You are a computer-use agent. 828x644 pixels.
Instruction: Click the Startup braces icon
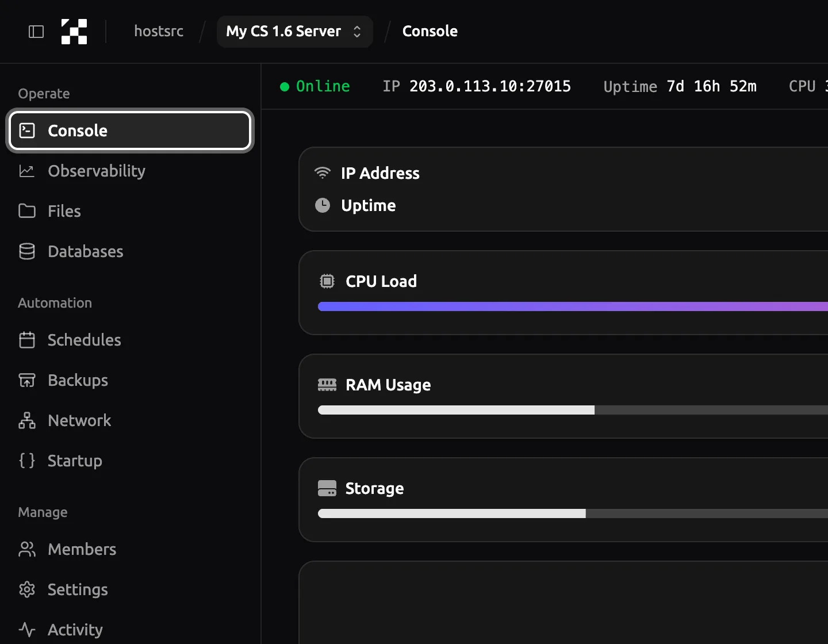(27, 461)
